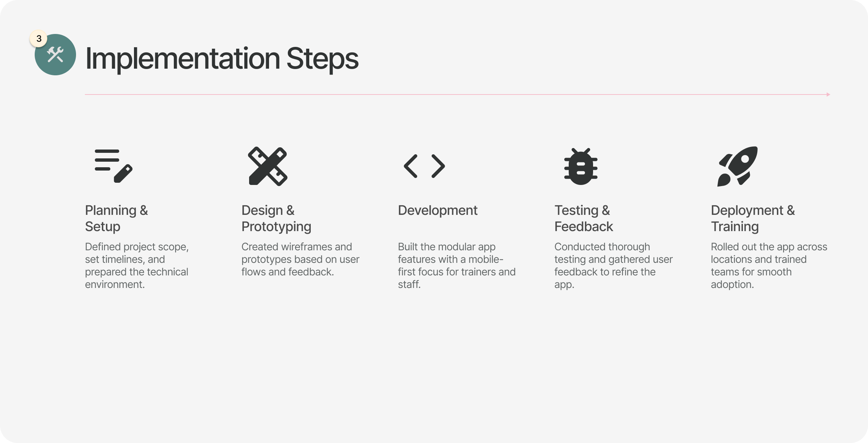Select the Testing & Feedback heading
The width and height of the screenshot is (868, 443).
(x=584, y=218)
